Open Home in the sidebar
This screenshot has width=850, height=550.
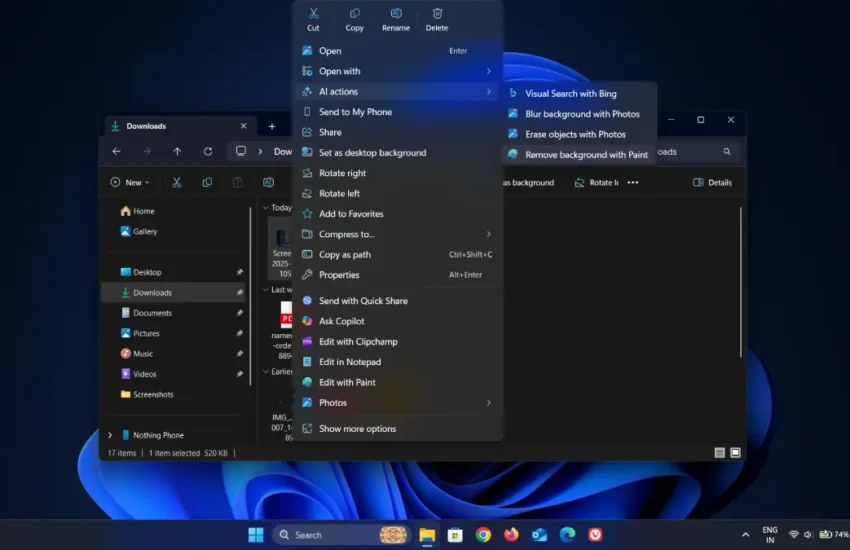pyautogui.click(x=173, y=211)
